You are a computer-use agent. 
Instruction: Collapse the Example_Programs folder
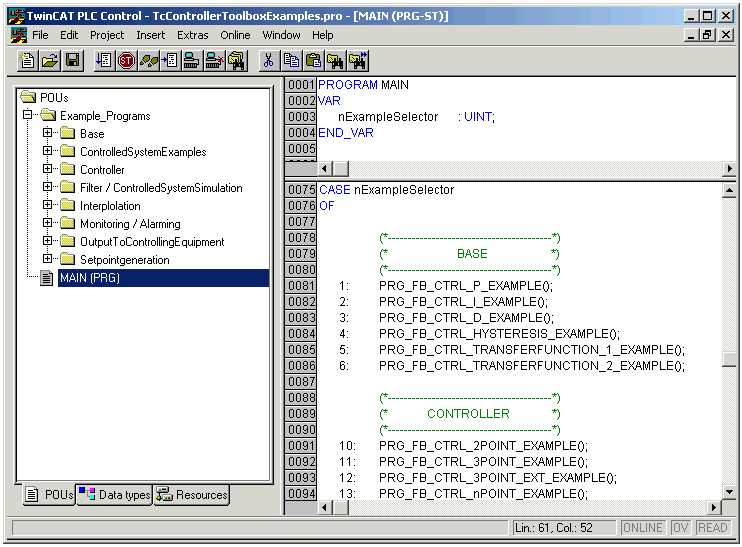point(27,115)
